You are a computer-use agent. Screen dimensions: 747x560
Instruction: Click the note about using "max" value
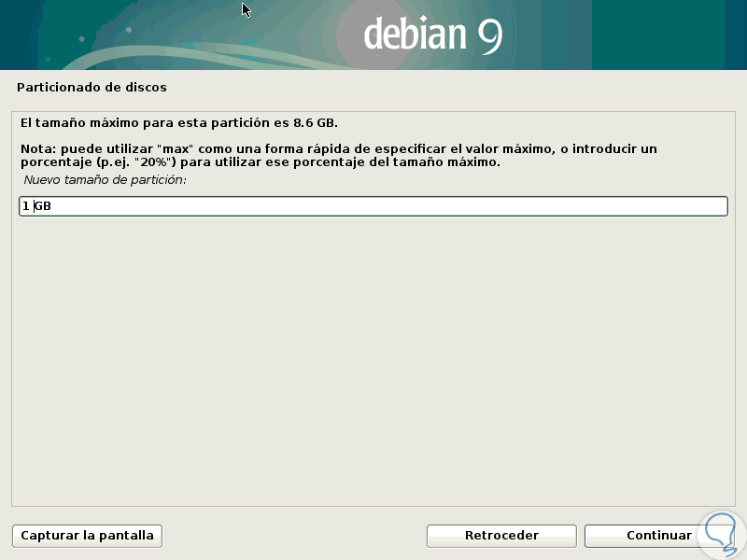(339, 156)
